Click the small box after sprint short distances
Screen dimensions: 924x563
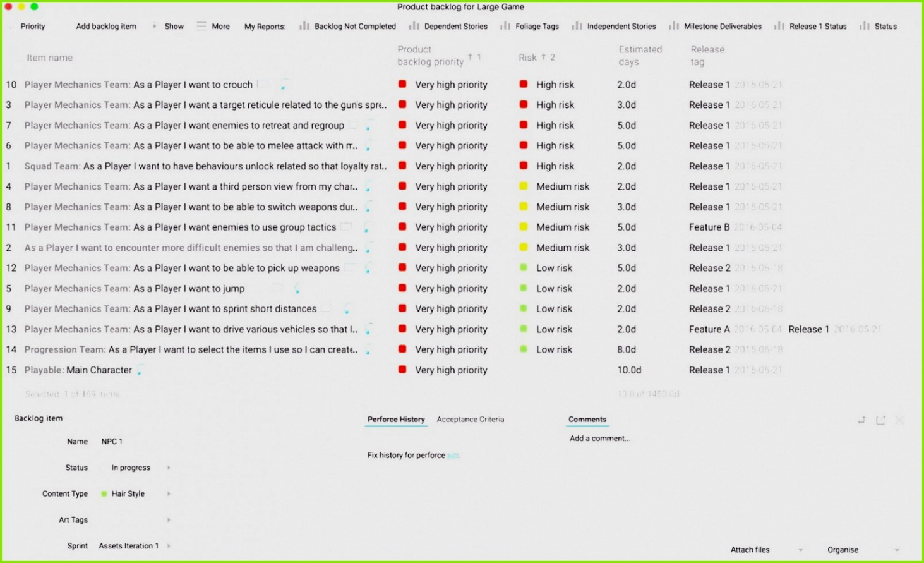click(327, 308)
